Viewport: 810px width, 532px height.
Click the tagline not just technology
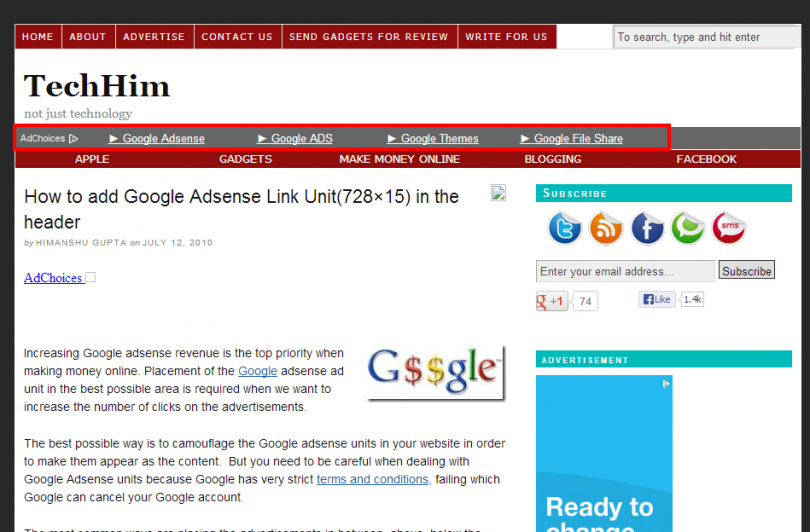coord(78,113)
